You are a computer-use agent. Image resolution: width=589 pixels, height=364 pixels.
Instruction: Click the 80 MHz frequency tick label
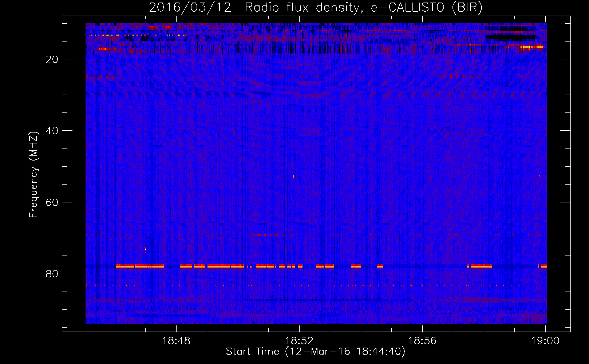pos(52,274)
